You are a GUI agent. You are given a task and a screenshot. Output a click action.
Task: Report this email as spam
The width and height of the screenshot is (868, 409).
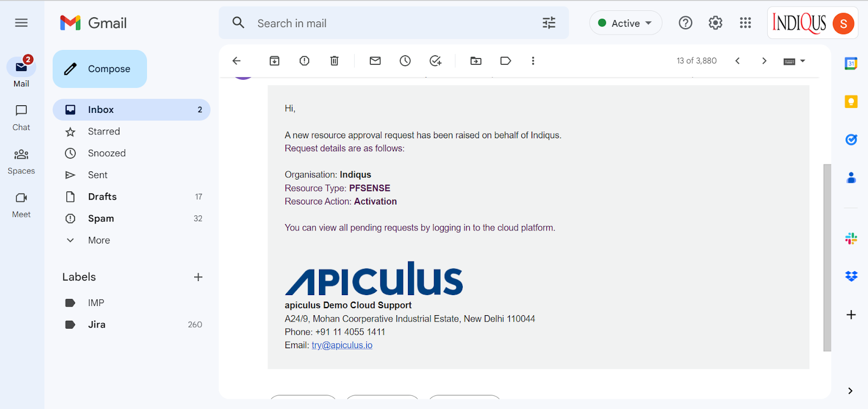pos(304,61)
